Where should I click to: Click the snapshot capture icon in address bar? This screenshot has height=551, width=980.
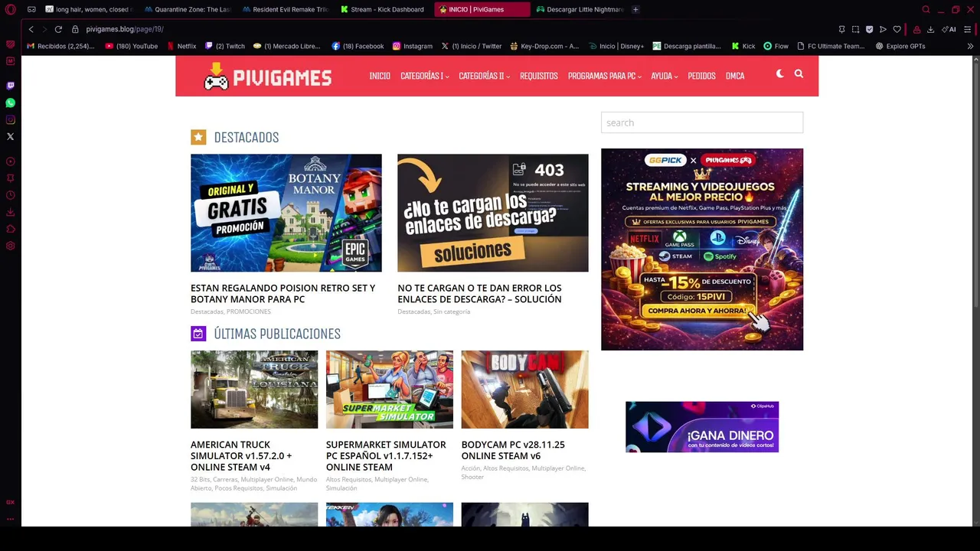855,29
